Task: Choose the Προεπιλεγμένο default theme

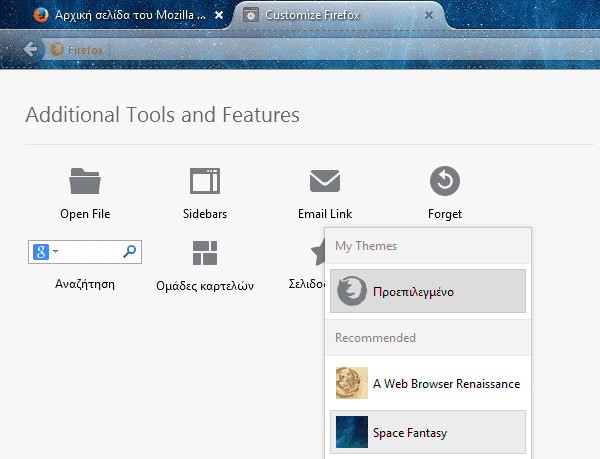Action: coord(428,291)
